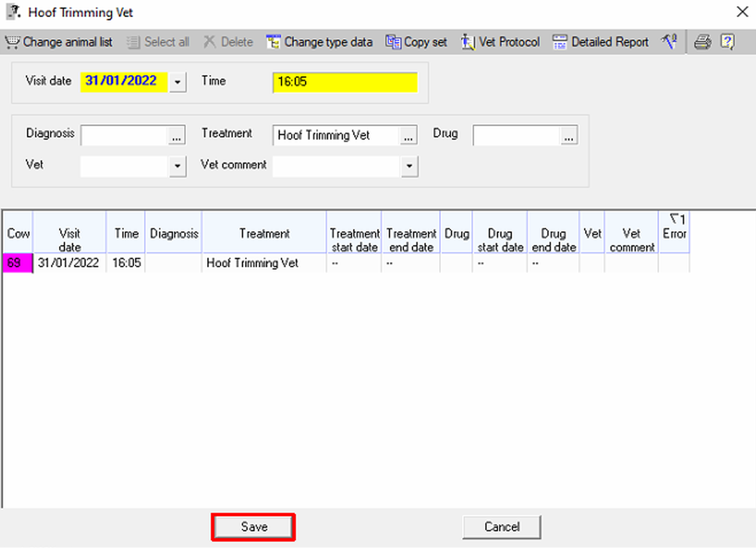Select cow 69 cell

pyautogui.click(x=18, y=263)
